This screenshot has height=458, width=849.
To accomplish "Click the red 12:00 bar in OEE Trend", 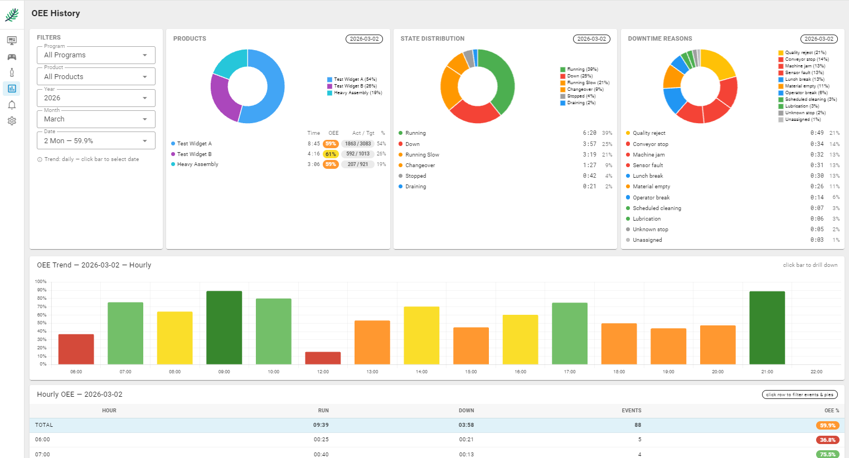I will [323, 357].
